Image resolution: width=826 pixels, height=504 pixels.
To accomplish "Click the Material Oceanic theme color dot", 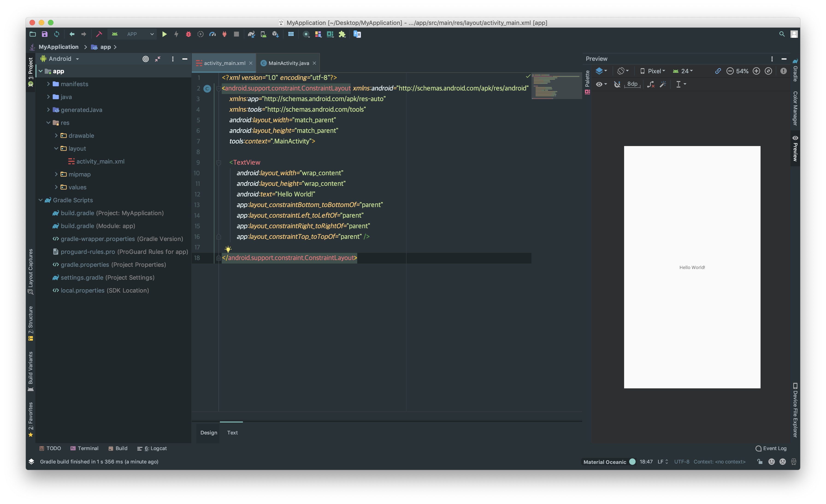I will pos(632,461).
